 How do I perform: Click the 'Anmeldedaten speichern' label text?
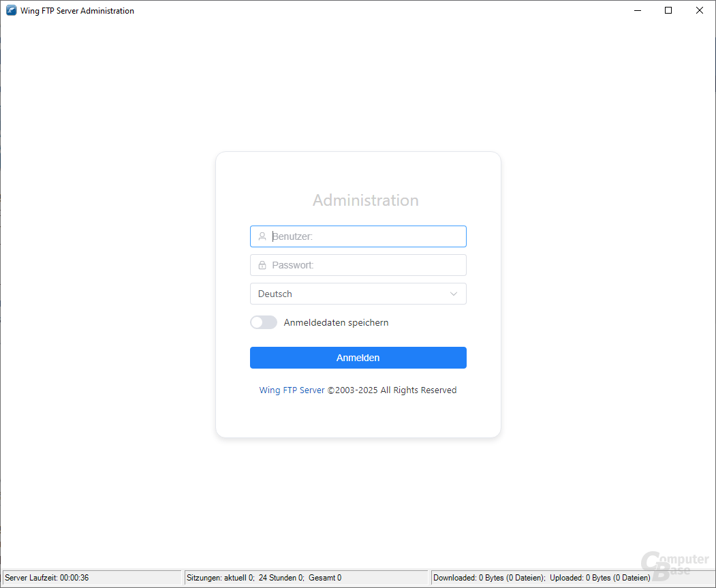[336, 322]
